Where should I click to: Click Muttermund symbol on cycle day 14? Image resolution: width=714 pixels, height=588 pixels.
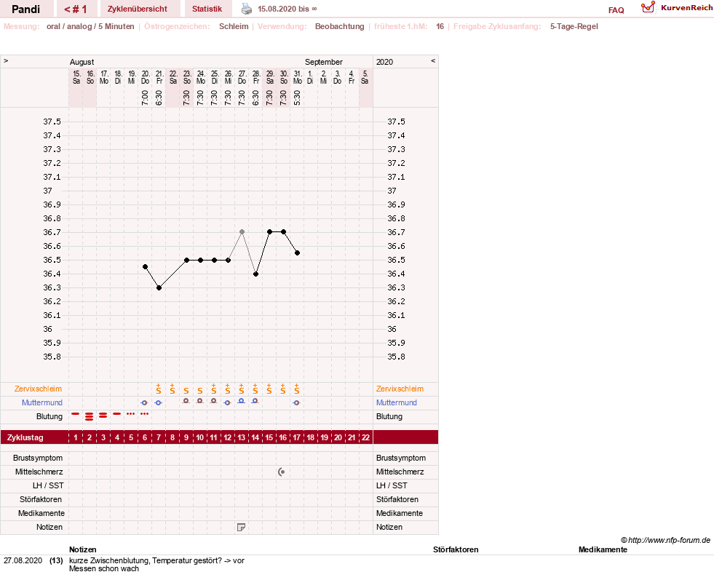(x=255, y=401)
